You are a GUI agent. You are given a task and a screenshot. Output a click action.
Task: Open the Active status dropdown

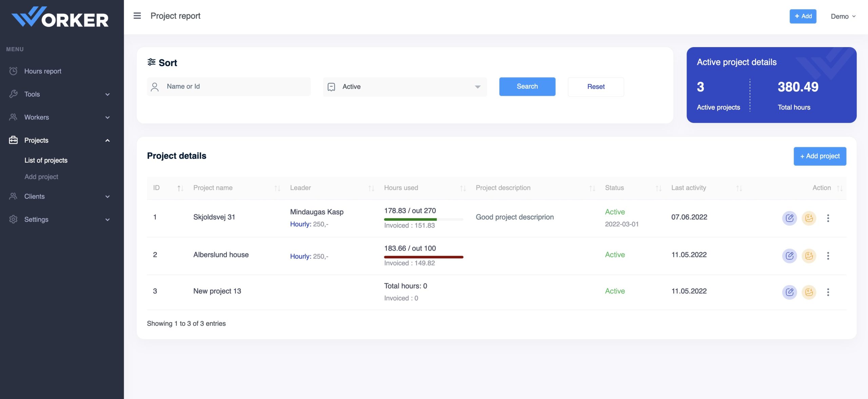pyautogui.click(x=405, y=87)
